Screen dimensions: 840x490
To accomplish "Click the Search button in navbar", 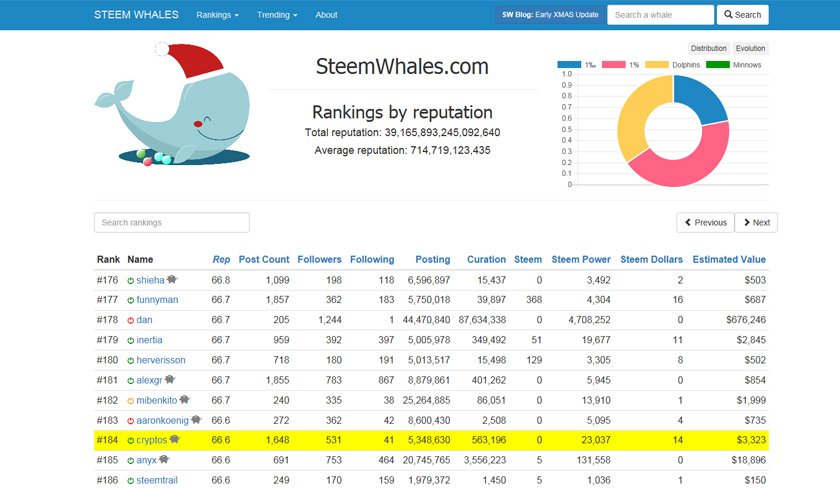I will (742, 15).
